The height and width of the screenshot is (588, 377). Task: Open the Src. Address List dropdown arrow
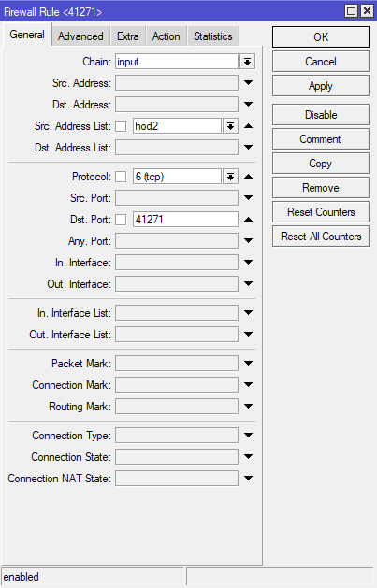[x=230, y=126]
